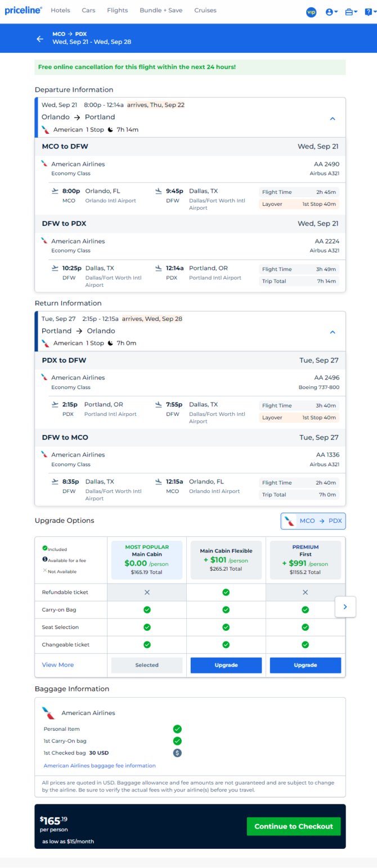Collapse the return flight details chevron

[333, 332]
